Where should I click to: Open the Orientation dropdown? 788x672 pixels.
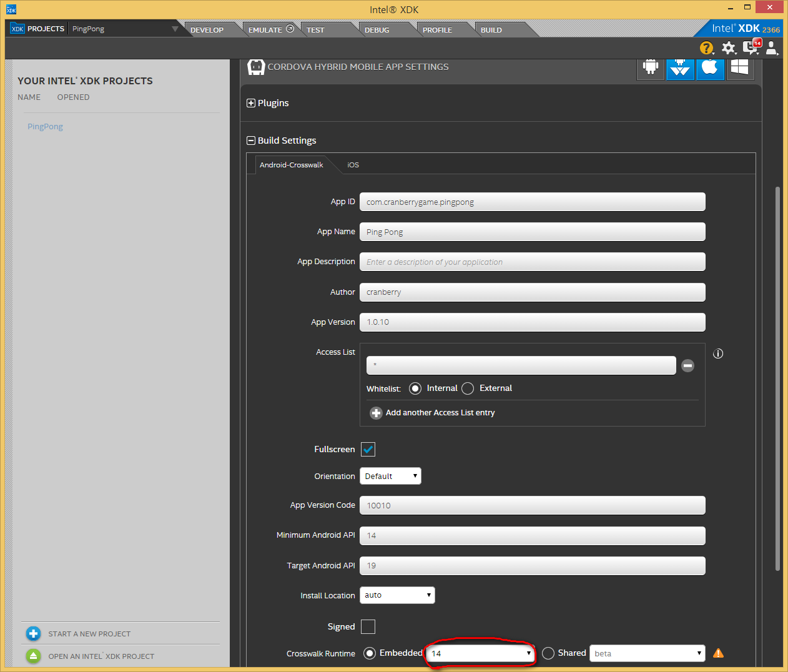[x=390, y=476]
